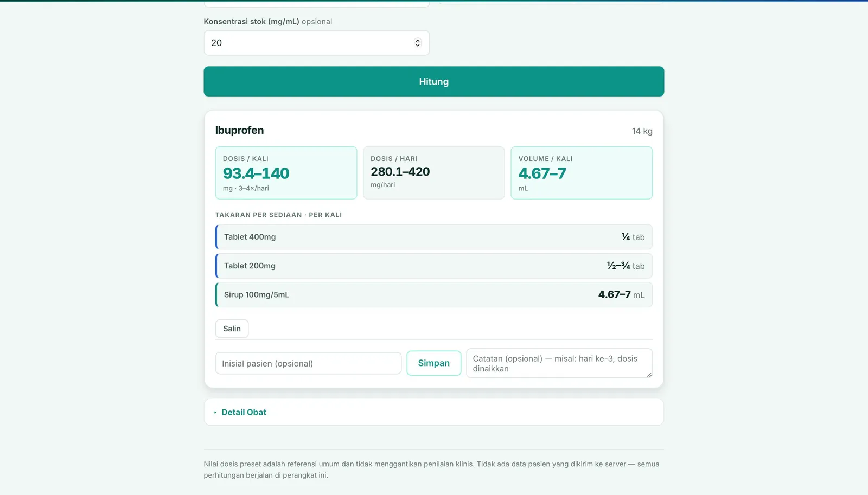Click the Catatan notes text area
Image resolution: width=868 pixels, height=495 pixels.
click(x=559, y=363)
